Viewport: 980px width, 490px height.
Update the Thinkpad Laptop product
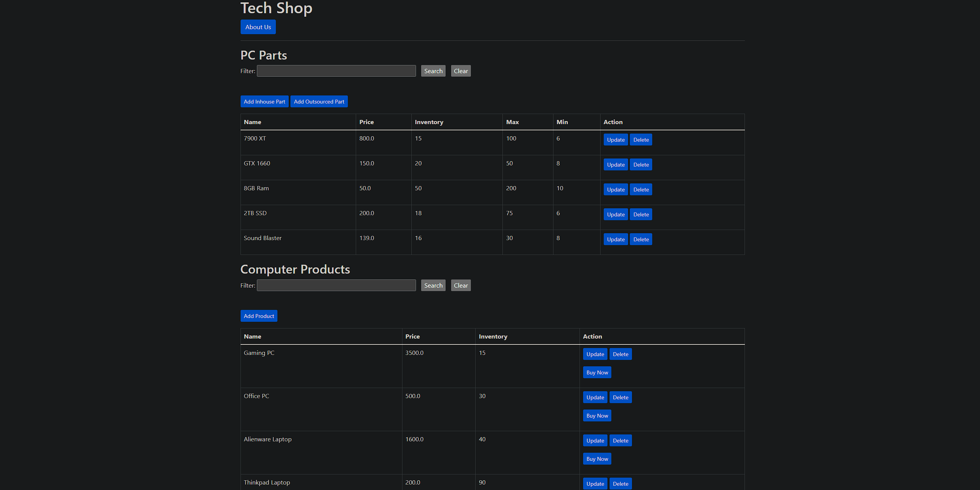click(595, 483)
